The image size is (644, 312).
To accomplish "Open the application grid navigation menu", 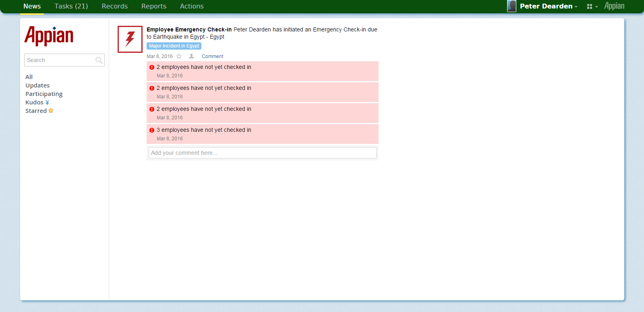I will pos(592,6).
